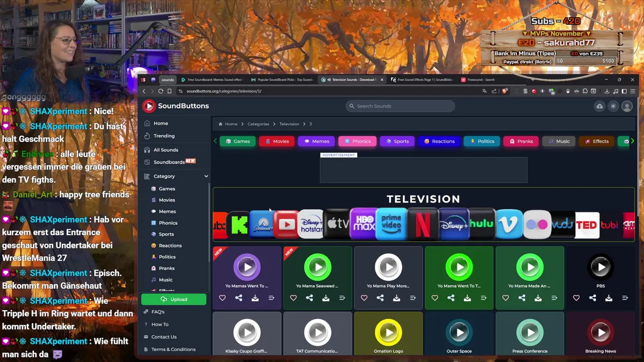Download the PBS sound
The image size is (644, 362).
[x=609, y=298]
